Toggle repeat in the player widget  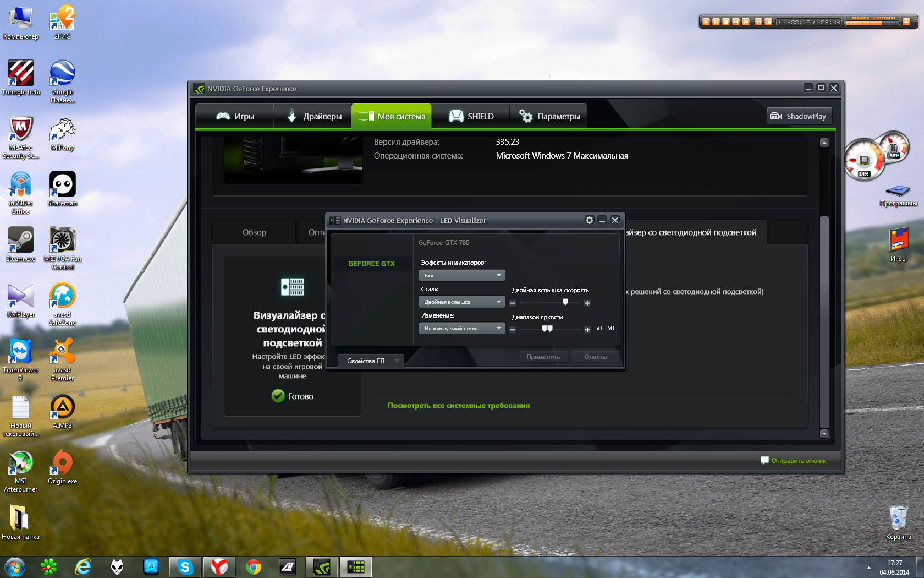[758, 22]
